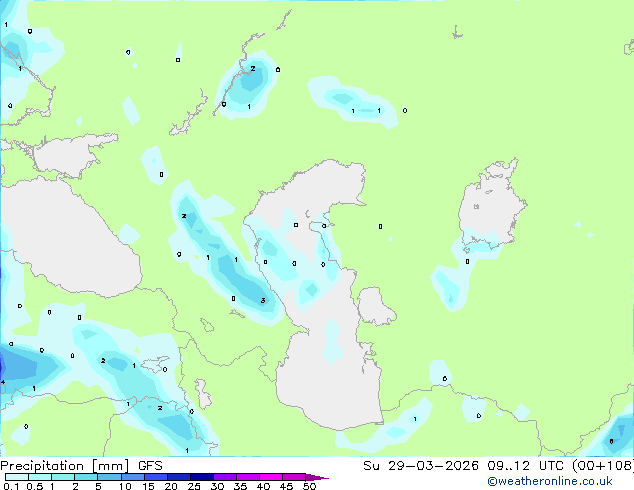The height and width of the screenshot is (490, 634).
Task: Click the '3' precipitation value on map
Action: [x=263, y=300]
